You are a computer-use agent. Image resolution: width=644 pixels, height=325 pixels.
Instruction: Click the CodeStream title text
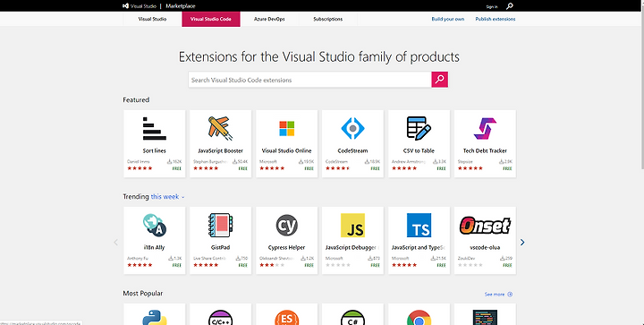coord(352,150)
